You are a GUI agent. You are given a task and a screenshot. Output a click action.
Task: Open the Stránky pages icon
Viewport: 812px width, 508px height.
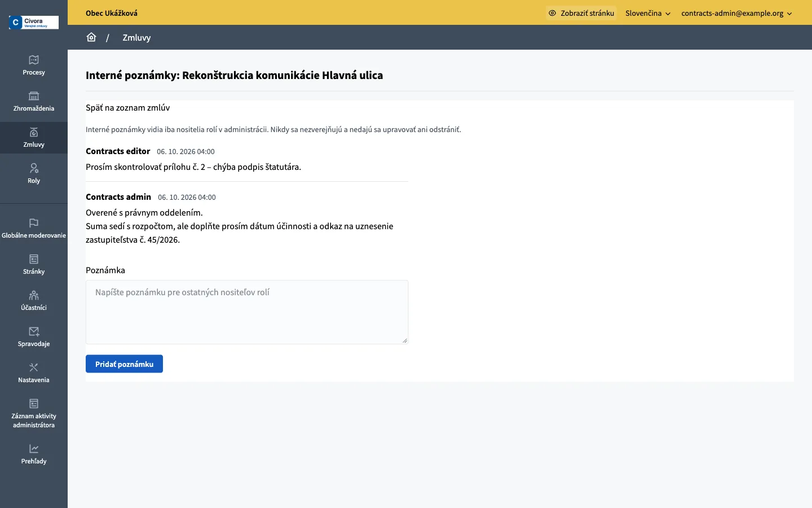[34, 259]
